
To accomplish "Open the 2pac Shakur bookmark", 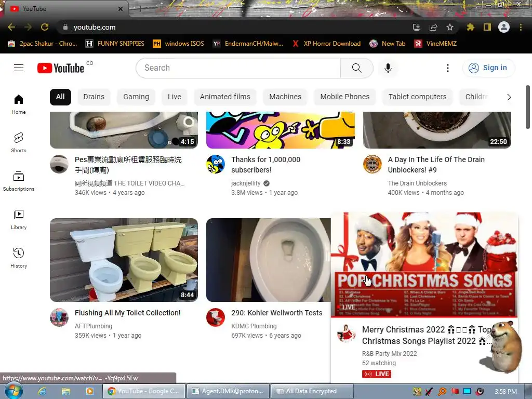I will click(x=43, y=44).
